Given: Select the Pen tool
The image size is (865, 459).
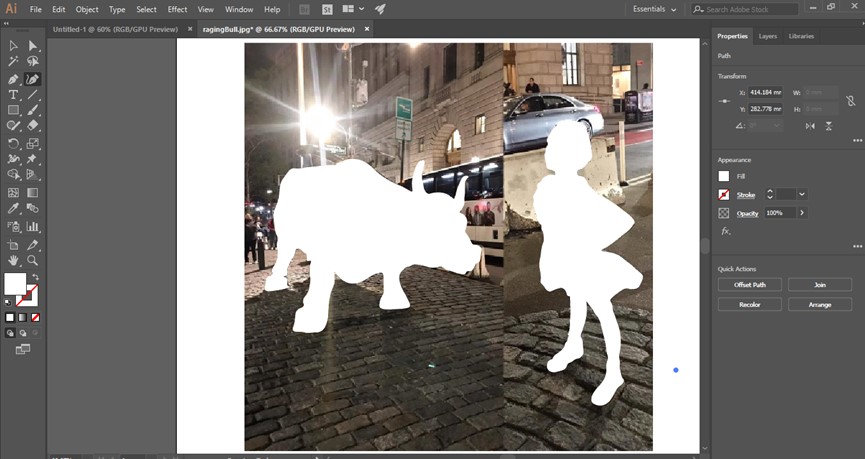Looking at the screenshot, I should coord(13,79).
